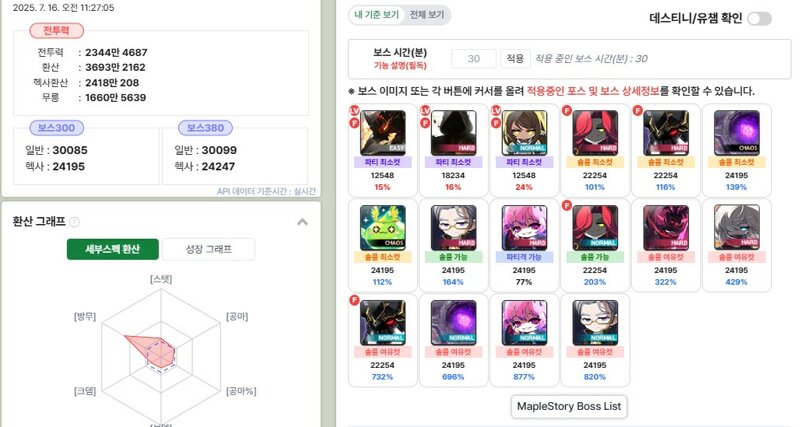This screenshot has width=800, height=427.
Task: Click the boss time minutes input field
Action: pos(473,59)
